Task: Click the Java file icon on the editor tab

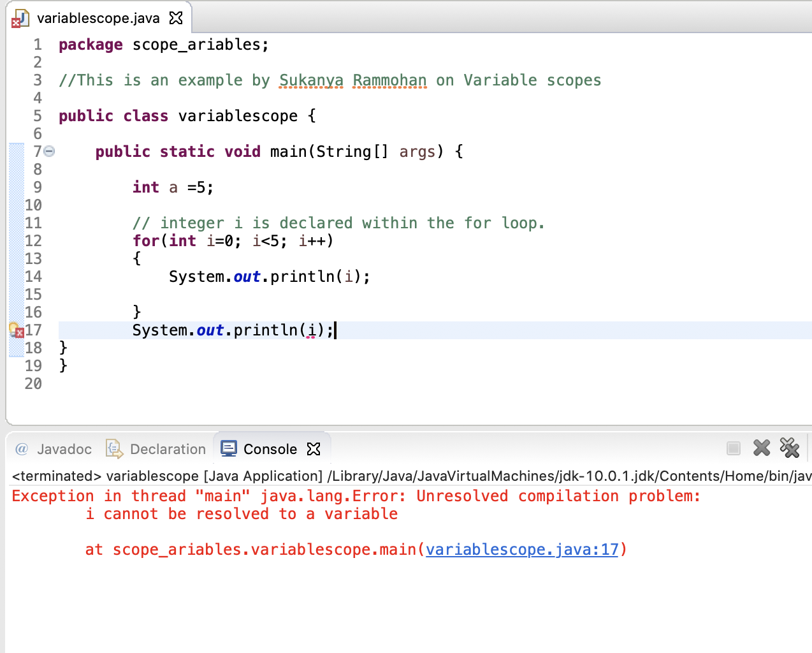Action: pos(20,17)
